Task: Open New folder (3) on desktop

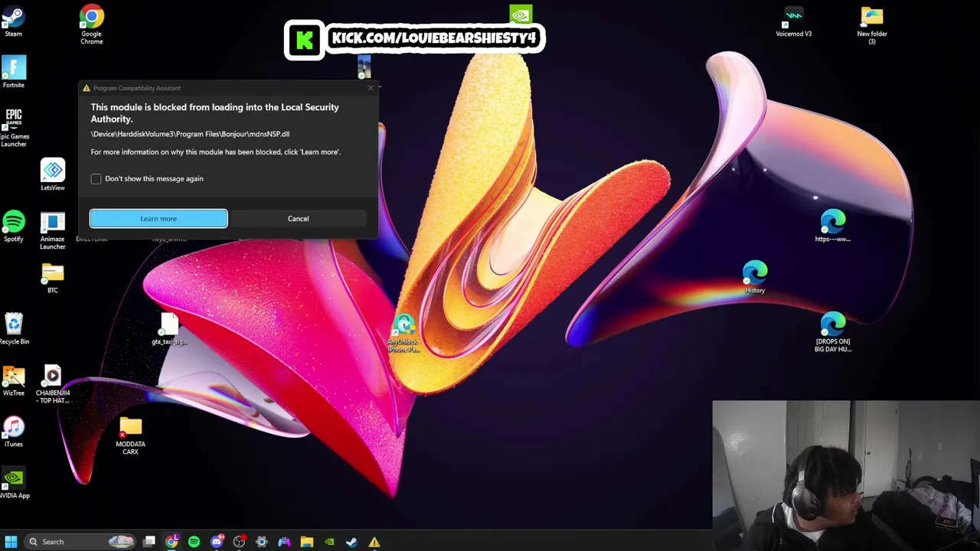Action: click(x=872, y=25)
